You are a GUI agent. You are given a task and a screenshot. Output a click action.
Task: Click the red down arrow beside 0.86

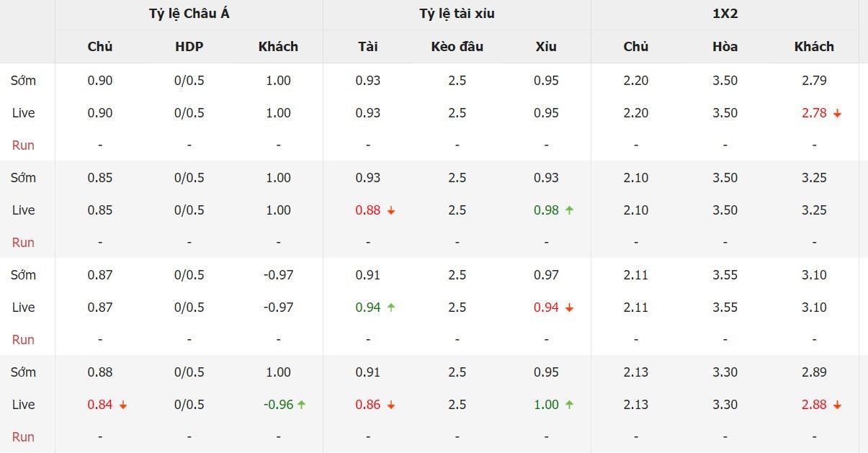point(391,405)
